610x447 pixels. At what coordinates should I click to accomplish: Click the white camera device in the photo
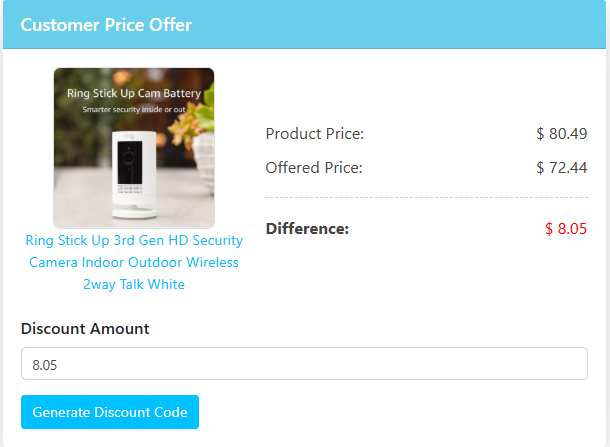pyautogui.click(x=134, y=174)
